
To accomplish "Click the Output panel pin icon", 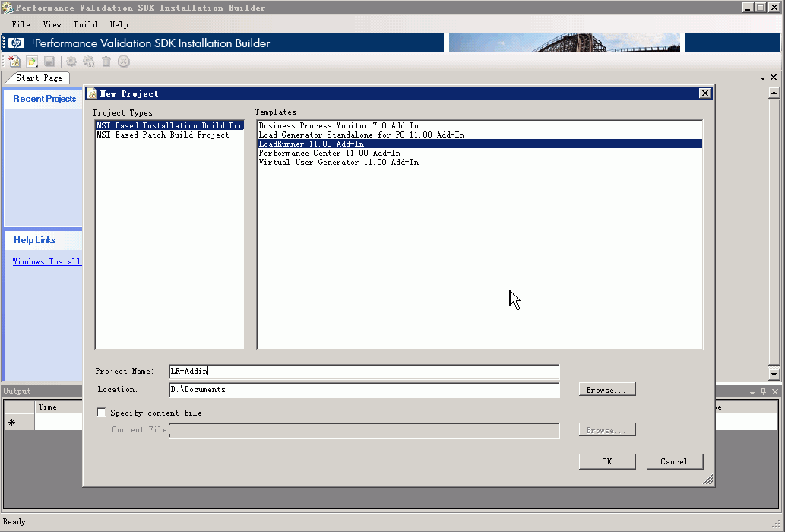I will click(764, 391).
